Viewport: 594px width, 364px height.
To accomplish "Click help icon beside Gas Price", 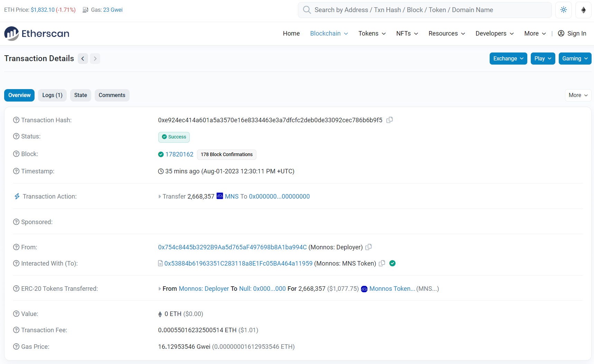I will click(16, 347).
